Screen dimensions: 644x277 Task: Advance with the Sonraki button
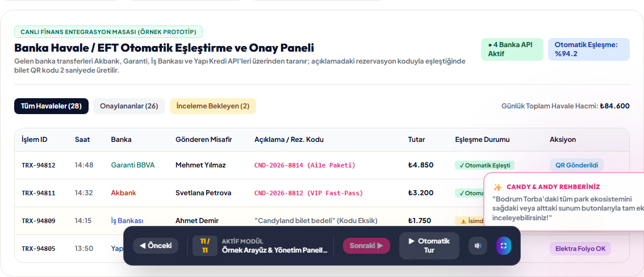[x=366, y=246]
